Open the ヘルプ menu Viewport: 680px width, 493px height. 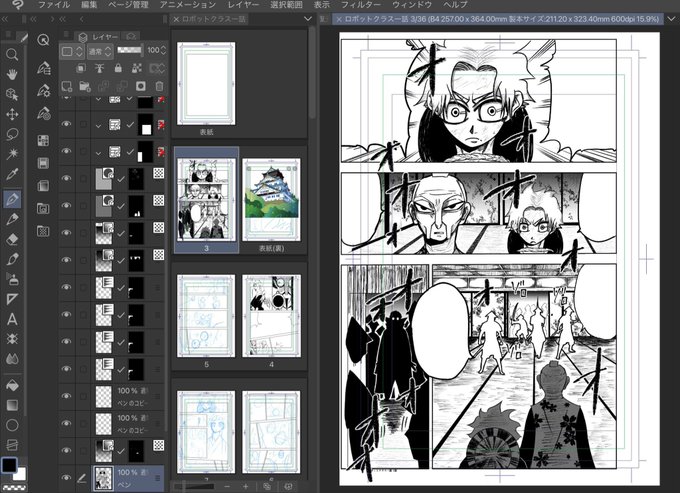455,5
